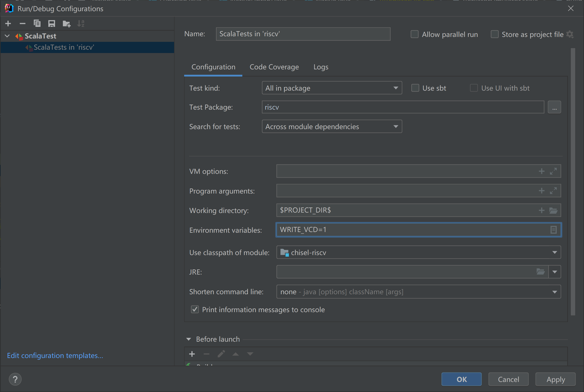This screenshot has height=392, width=584.
Task: Toggle the Use sbt checkbox
Action: (x=415, y=88)
